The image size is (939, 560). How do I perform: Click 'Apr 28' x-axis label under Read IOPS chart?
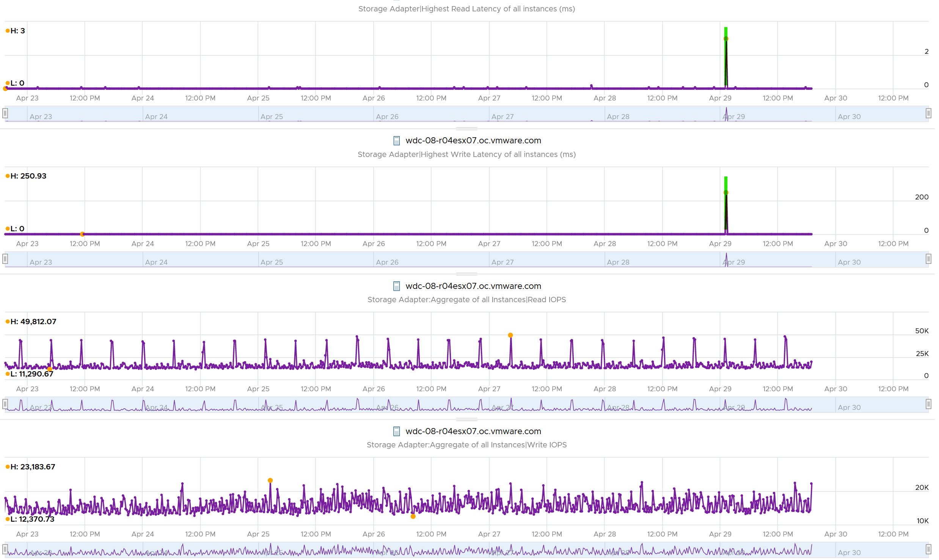[x=605, y=389]
